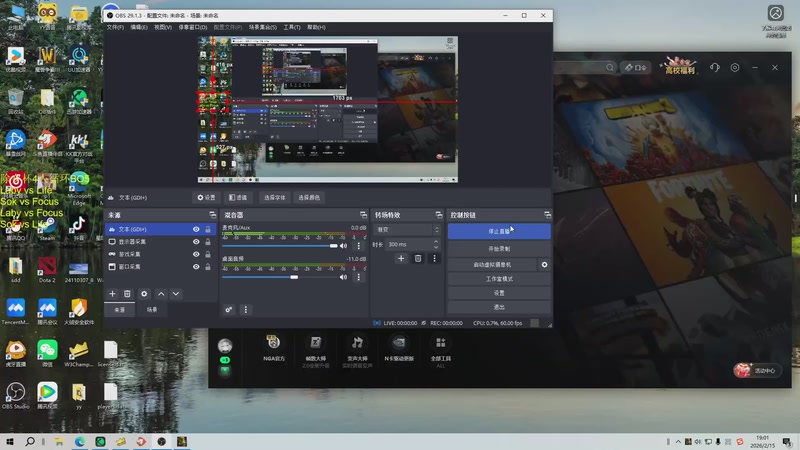Image resolution: width=800 pixels, height=450 pixels.
Task: Click the 选择字体 button
Action: (274, 197)
